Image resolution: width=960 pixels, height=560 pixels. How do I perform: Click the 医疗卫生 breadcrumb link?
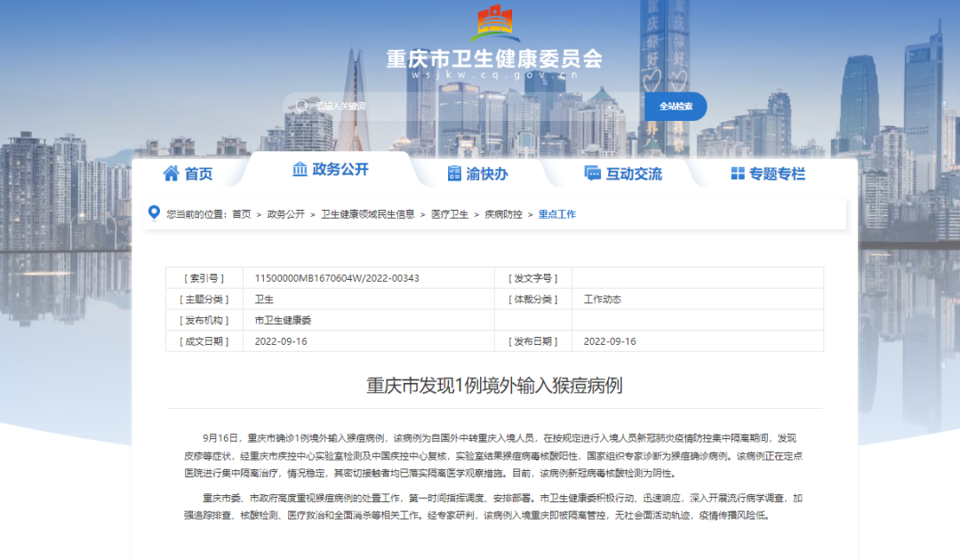[x=449, y=214]
